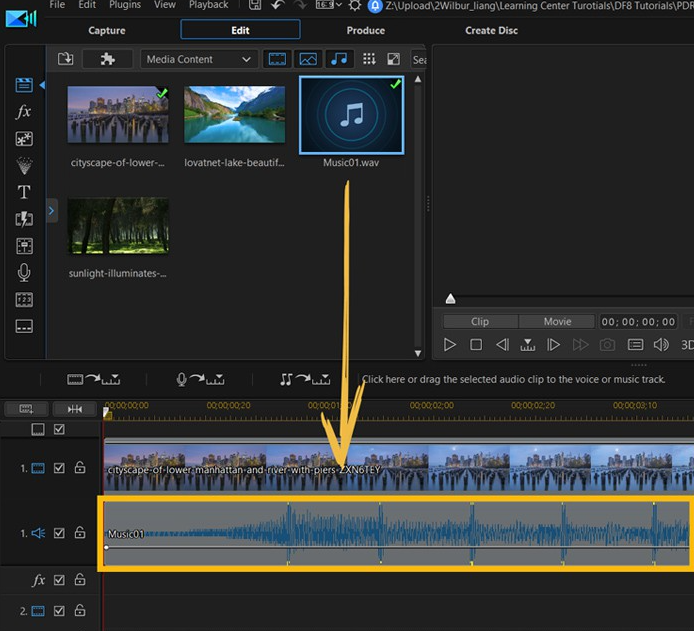Open the Playback menu
This screenshot has height=631, width=694.
pyautogui.click(x=208, y=5)
